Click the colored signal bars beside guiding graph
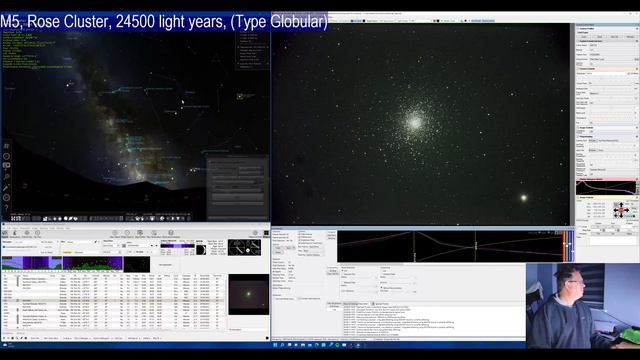Viewport: 640px width, 360px height. pyautogui.click(x=569, y=246)
